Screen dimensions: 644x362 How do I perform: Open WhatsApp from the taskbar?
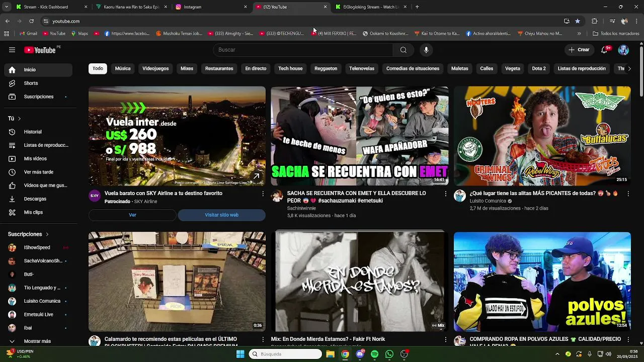(x=389, y=354)
